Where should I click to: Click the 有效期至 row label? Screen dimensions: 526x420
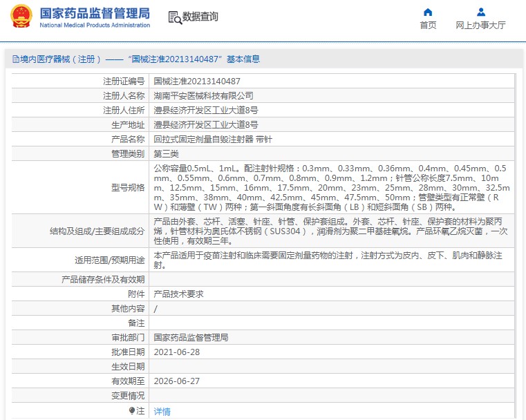[128, 381]
